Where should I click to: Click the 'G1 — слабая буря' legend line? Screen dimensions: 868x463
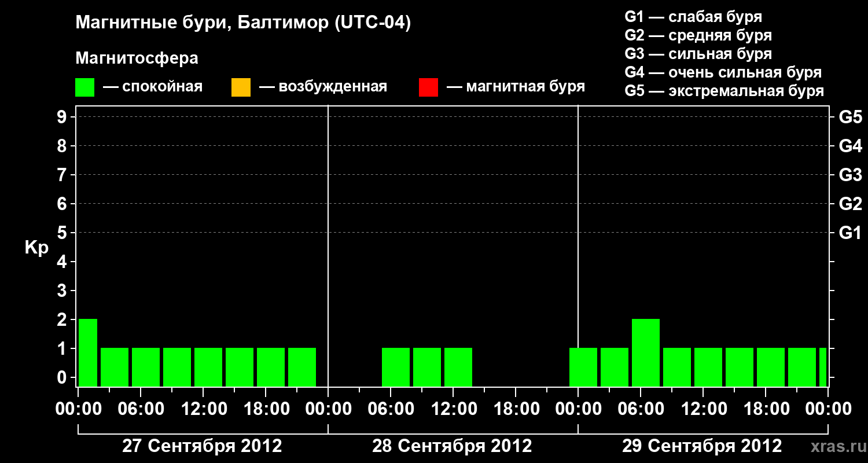coord(693,17)
